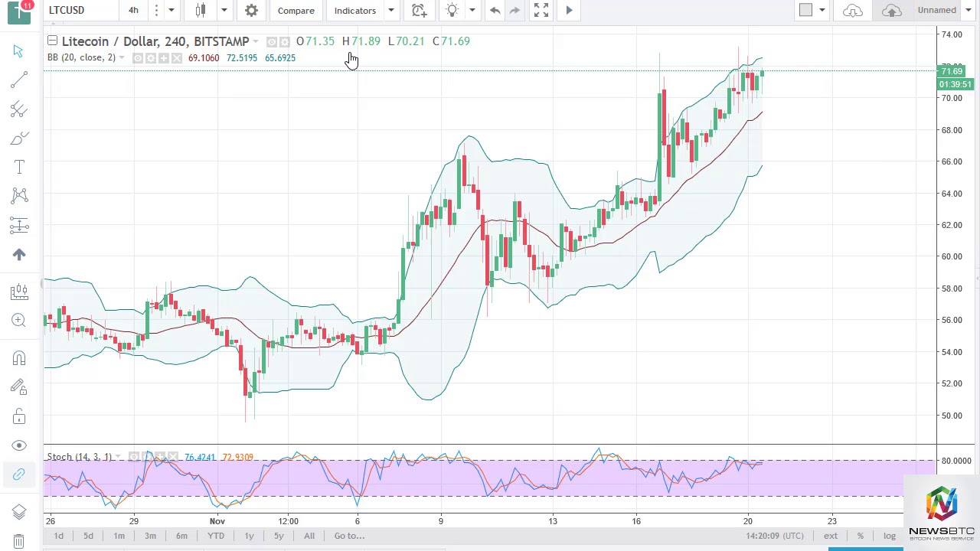Open the patterns drawing tool

pos(19,196)
